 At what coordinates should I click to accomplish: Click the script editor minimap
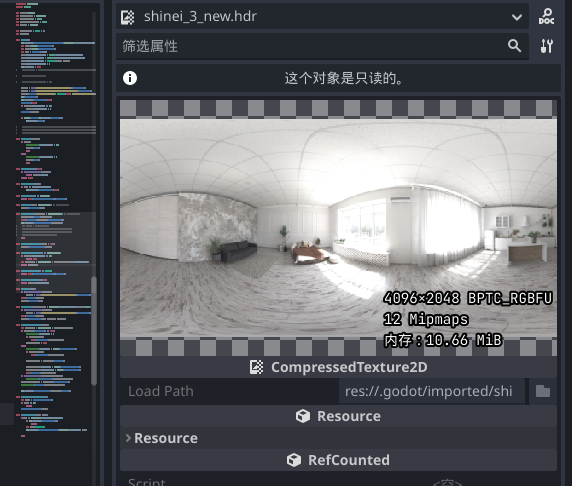[55, 219]
